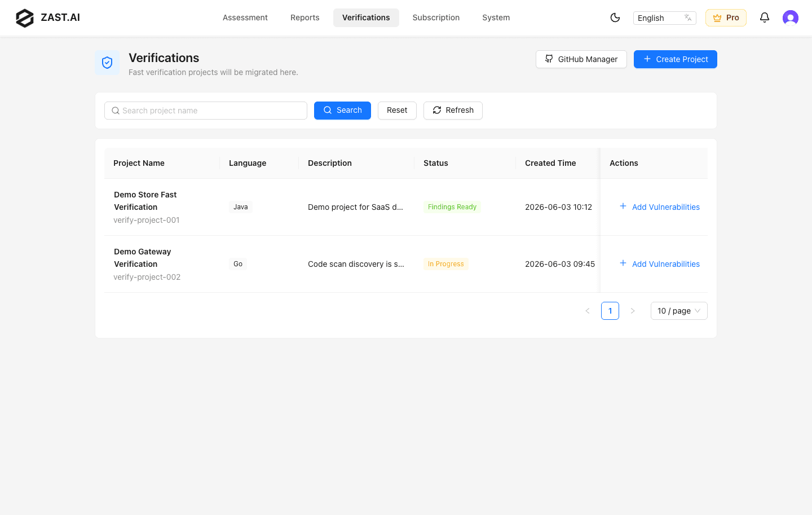The width and height of the screenshot is (812, 515).
Task: Click Create Project button
Action: tap(676, 59)
